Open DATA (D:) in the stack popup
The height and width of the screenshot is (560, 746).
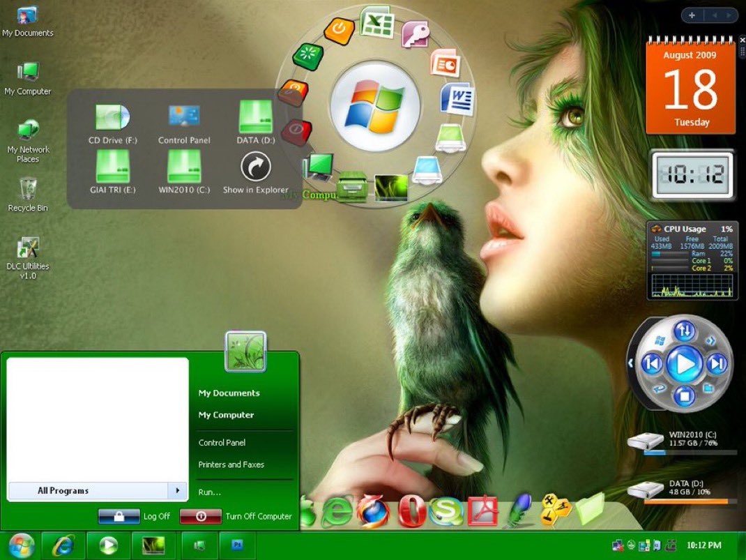click(255, 121)
